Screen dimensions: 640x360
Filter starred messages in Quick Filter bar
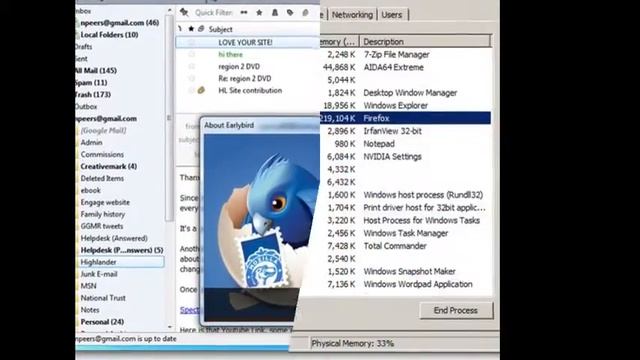pyautogui.click(x=259, y=13)
